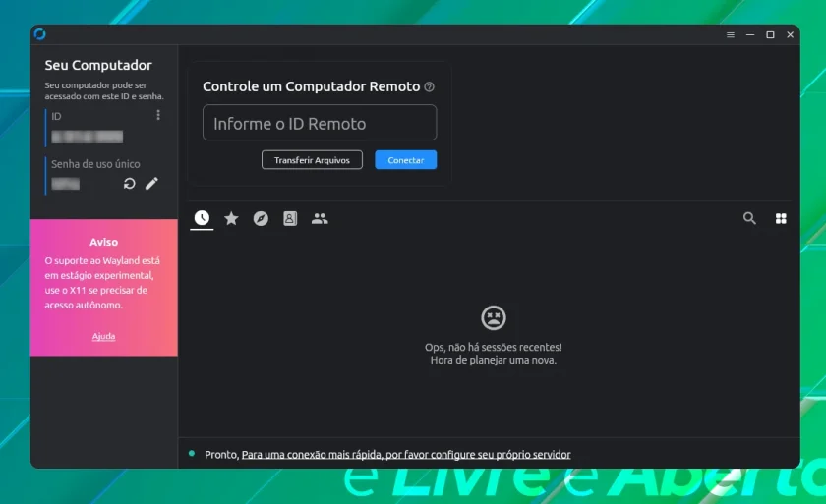Click the Seu Computador heading

pos(98,65)
